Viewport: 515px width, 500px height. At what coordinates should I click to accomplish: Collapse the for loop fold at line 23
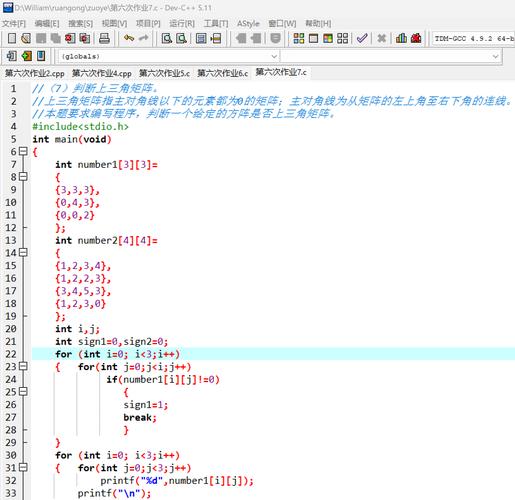click(x=23, y=366)
